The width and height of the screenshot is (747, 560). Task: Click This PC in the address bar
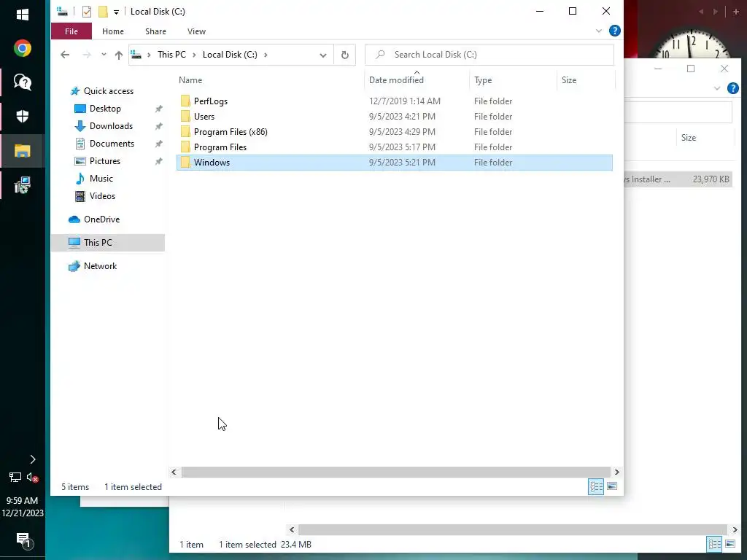(x=171, y=55)
